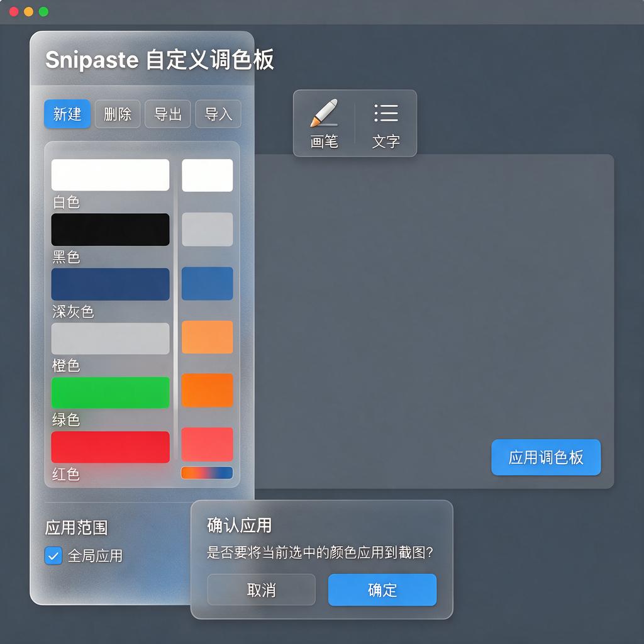Pick the wide swatch labeled 红色

click(110, 447)
